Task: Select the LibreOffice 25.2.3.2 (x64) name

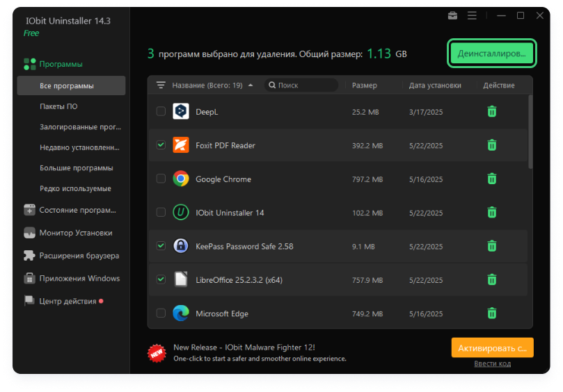Action: [x=239, y=279]
